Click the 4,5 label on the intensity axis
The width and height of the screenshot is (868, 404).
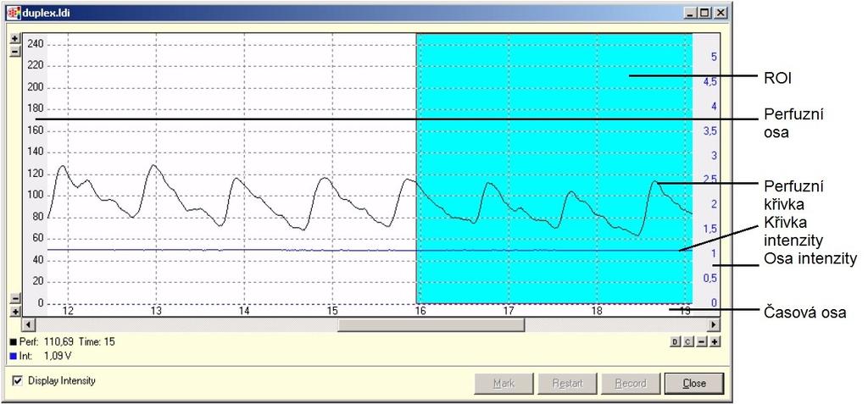click(x=709, y=82)
